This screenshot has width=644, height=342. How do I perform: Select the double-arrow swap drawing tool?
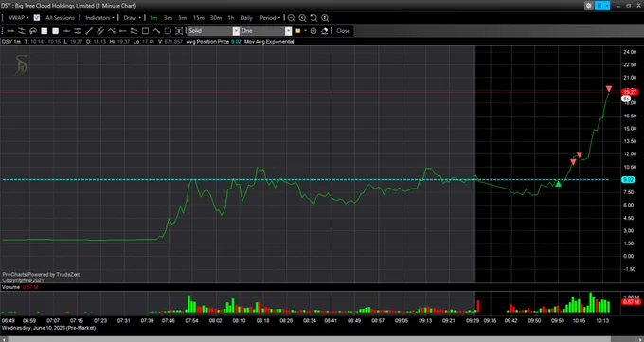pyautogui.click(x=22, y=31)
